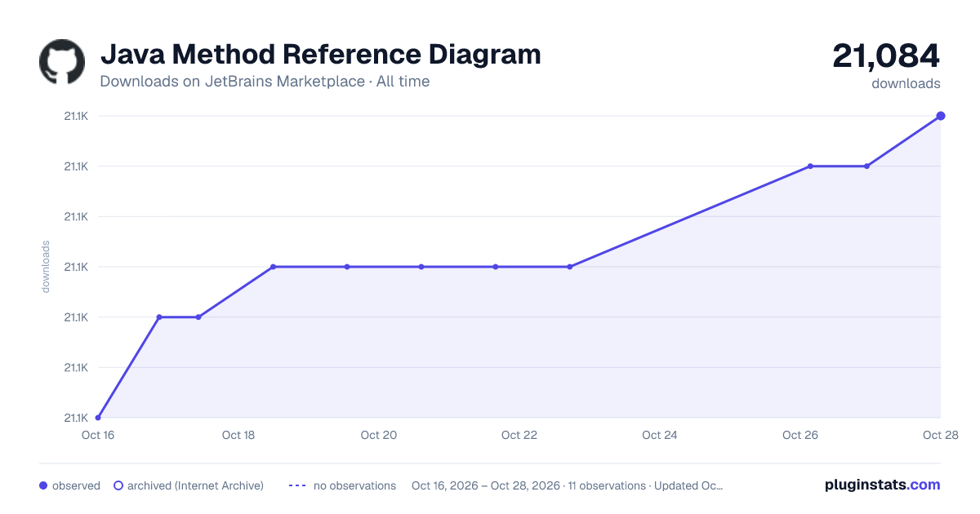Image resolution: width=980 pixels, height=514 pixels.
Task: Click the filled 'observed' legend dot
Action: tap(43, 485)
